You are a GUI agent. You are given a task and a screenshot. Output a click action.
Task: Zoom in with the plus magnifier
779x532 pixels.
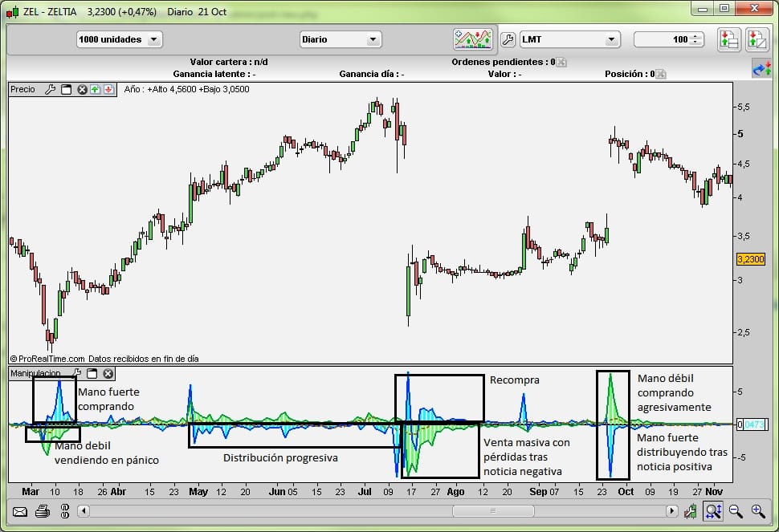pyautogui.click(x=757, y=510)
